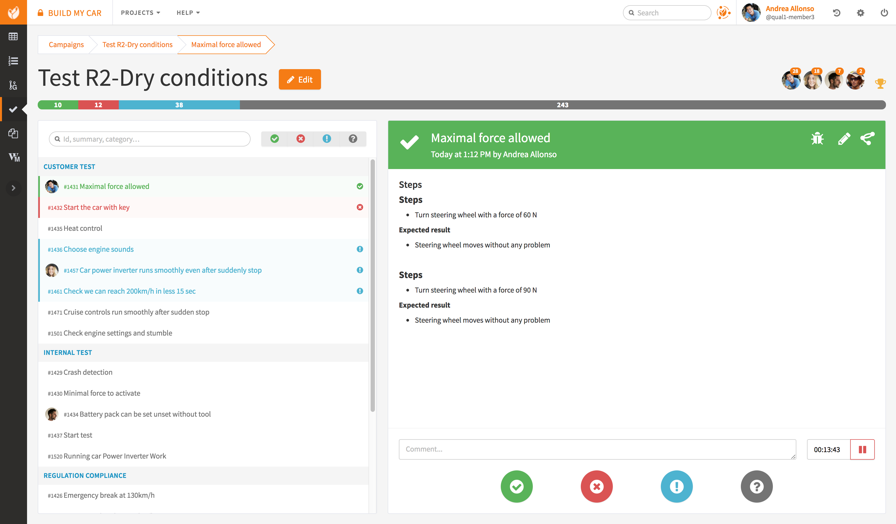This screenshot has width=896, height=524.
Task: Open the dashboard table icon in sidebar
Action: [x=13, y=37]
